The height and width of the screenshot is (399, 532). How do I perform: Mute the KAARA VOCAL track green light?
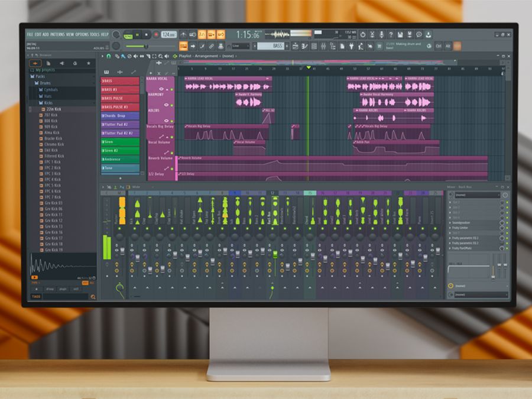171,89
